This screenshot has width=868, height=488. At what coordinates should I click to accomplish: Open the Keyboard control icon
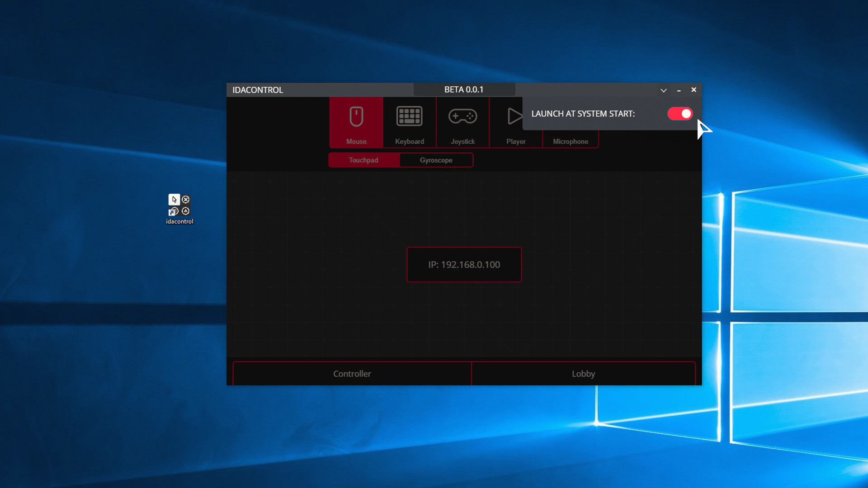(409, 117)
